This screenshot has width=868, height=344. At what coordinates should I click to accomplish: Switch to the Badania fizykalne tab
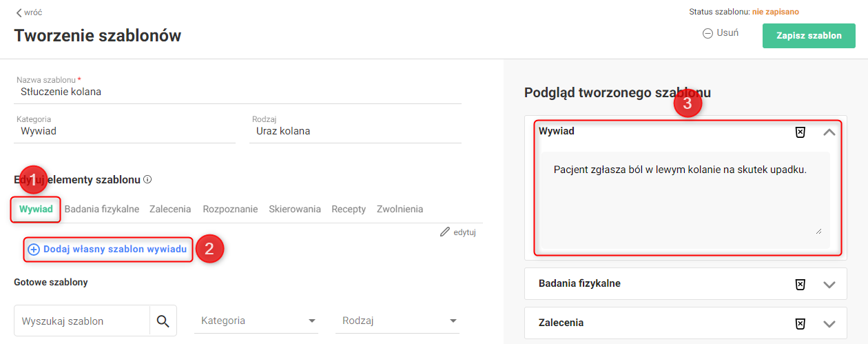tap(102, 209)
